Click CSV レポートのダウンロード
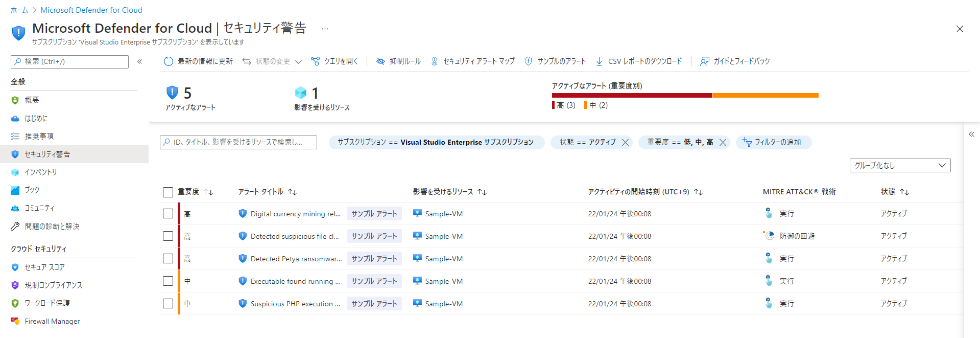The height and width of the screenshot is (338, 980). 639,61
